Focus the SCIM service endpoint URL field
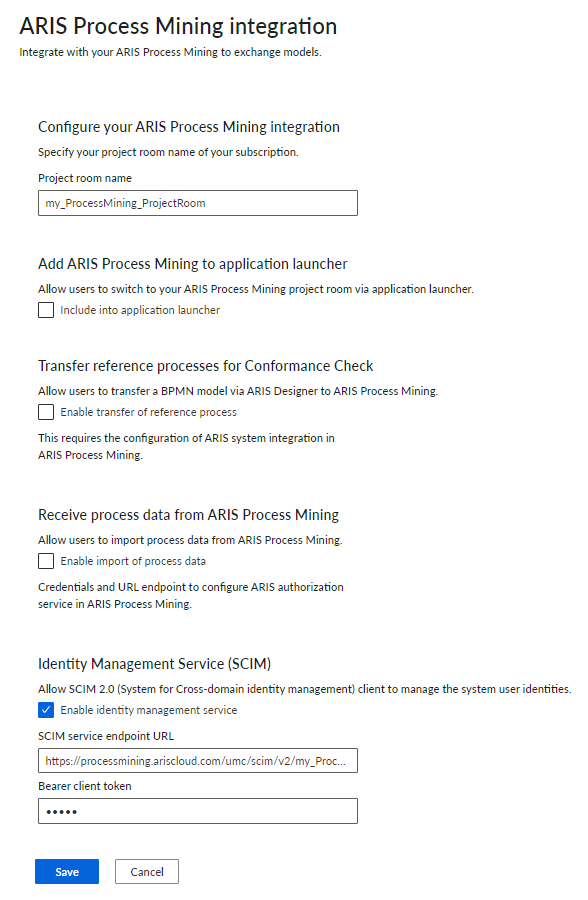Screen dimensions: 588x900 click(x=198, y=761)
